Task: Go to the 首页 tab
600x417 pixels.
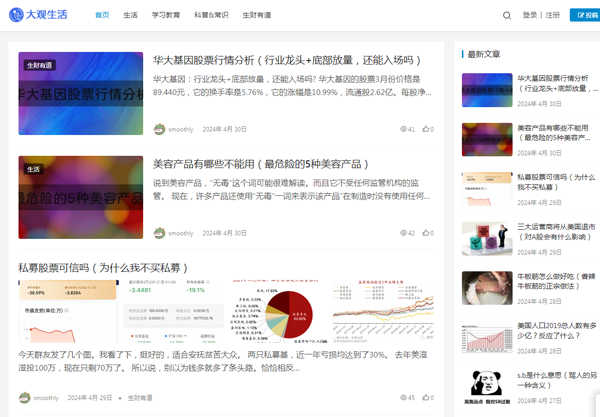Action: [102, 15]
